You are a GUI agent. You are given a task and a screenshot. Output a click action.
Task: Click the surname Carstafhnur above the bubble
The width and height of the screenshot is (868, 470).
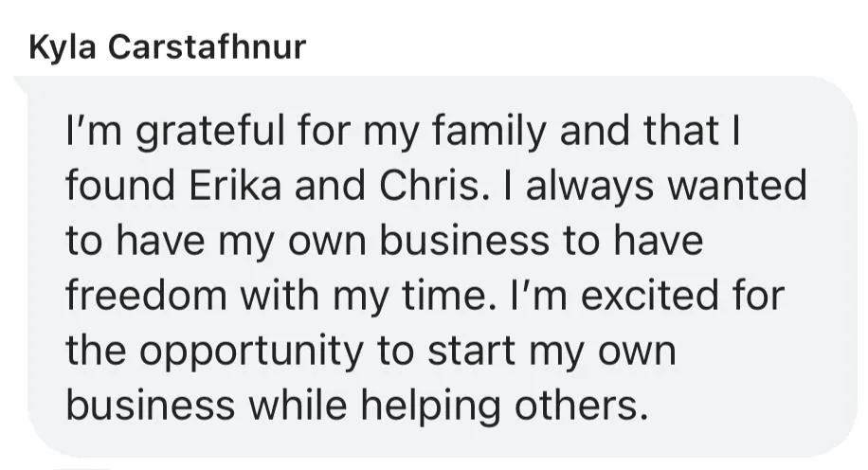(207, 45)
